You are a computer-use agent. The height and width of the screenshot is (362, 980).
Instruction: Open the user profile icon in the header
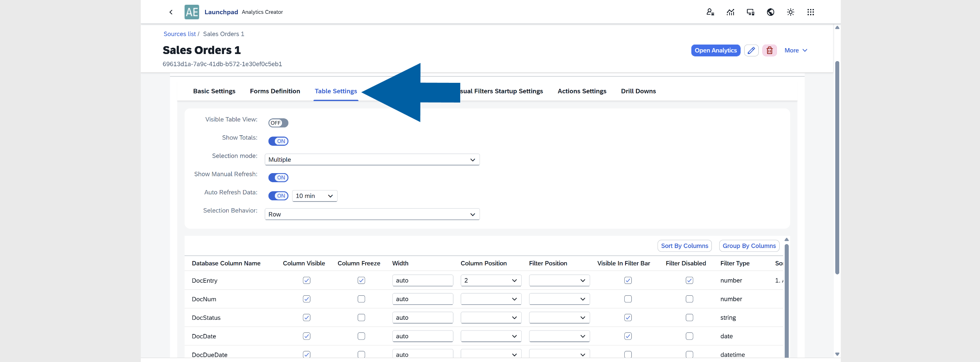[x=710, y=12]
